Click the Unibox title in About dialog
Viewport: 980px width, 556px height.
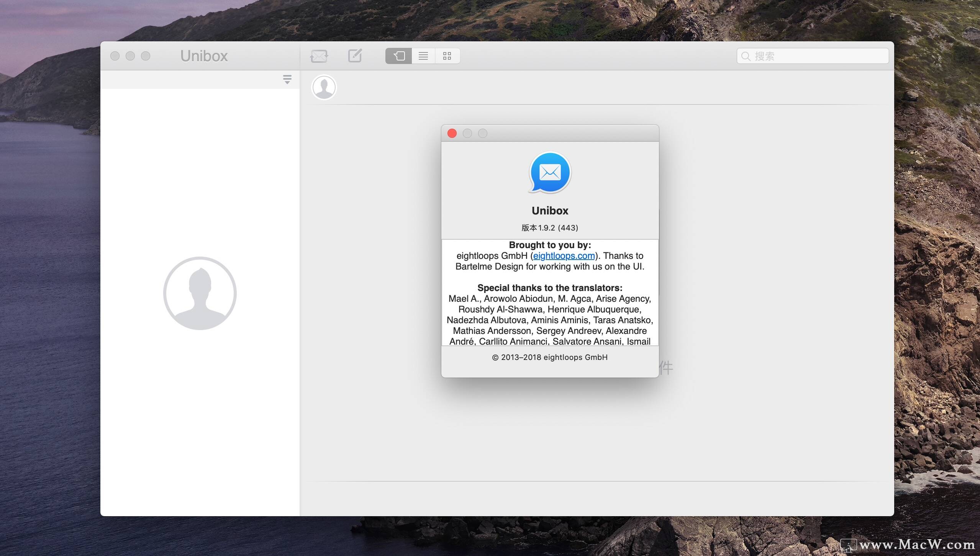(x=550, y=211)
